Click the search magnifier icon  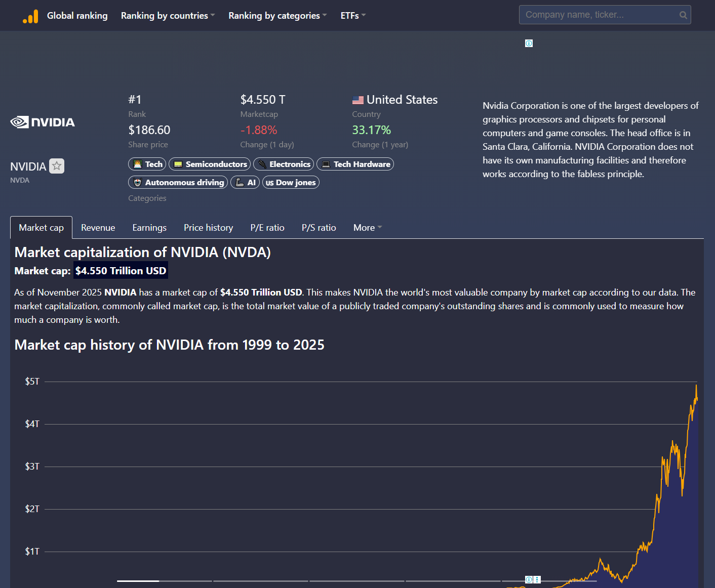(683, 15)
